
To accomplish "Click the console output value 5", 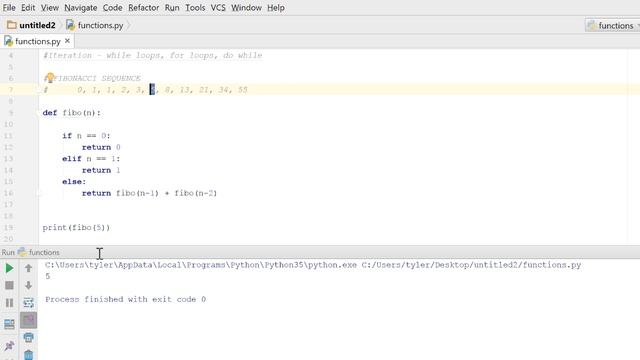I will (x=48, y=276).
